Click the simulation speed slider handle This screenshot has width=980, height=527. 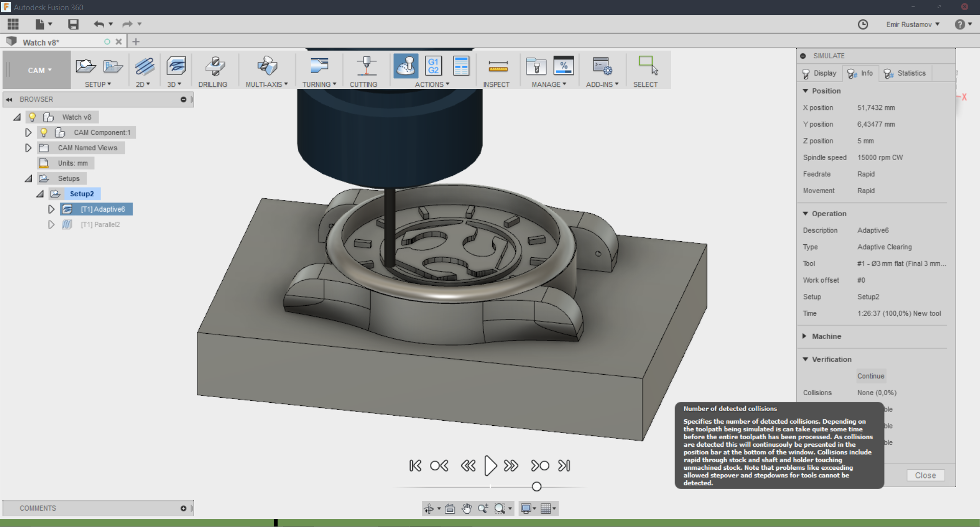point(536,487)
